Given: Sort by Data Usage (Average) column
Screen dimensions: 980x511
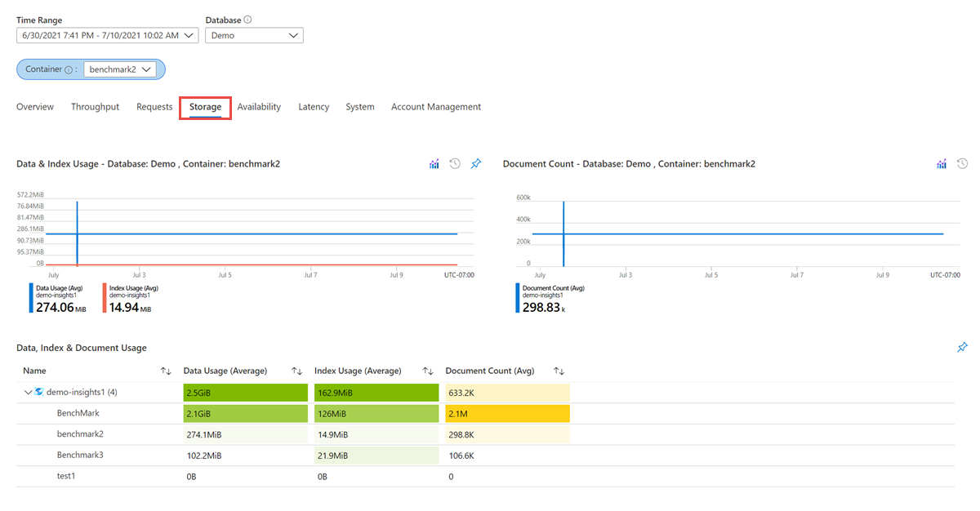Looking at the screenshot, I should point(297,371).
